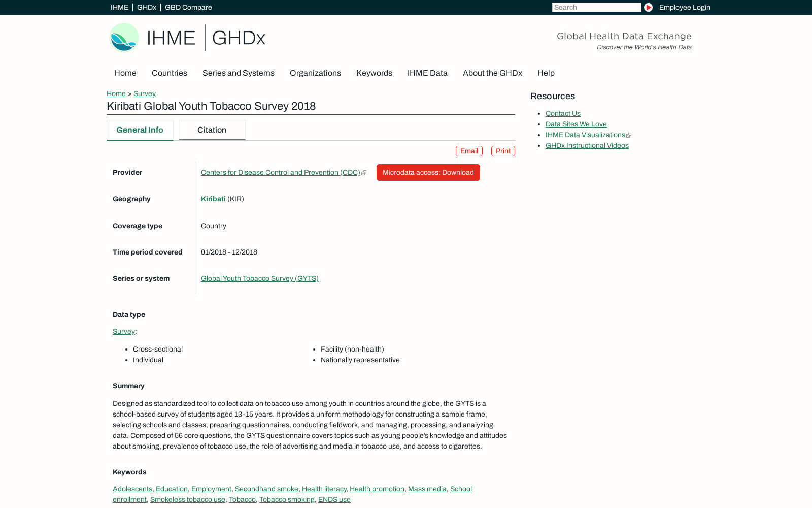The height and width of the screenshot is (508, 812).
Task: Click the Email button
Action: (469, 151)
